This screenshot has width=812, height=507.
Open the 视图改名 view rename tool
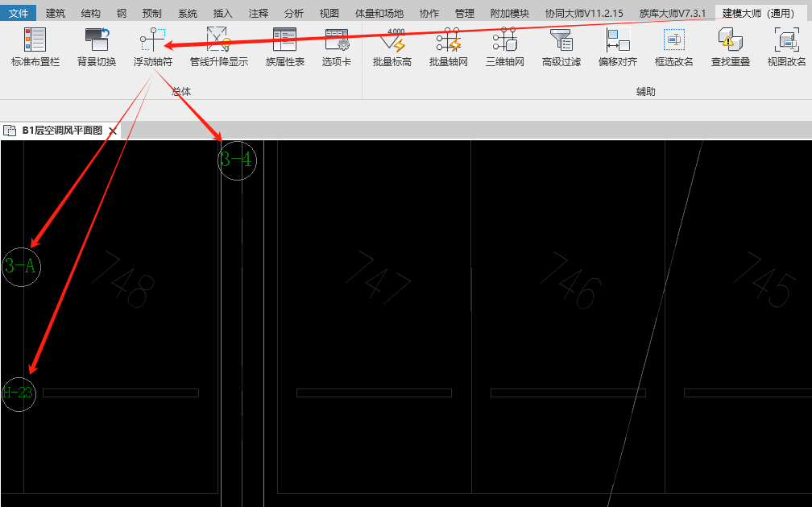click(786, 48)
